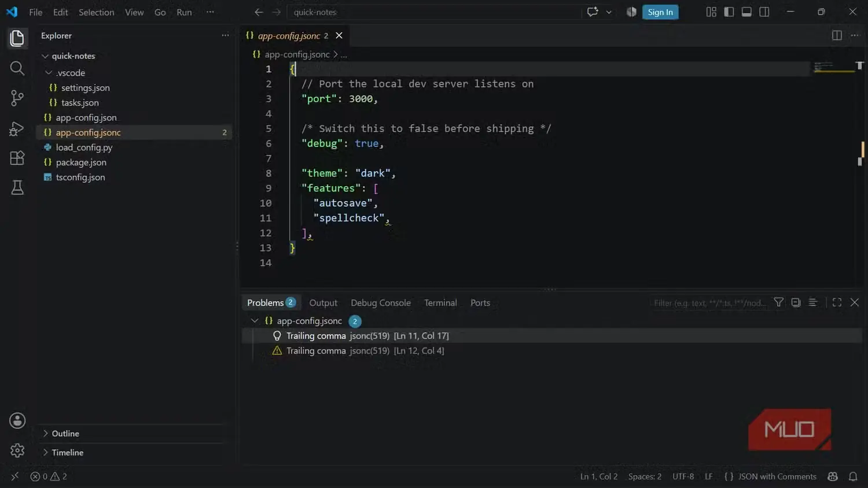Open tasks.json in the explorer
The height and width of the screenshot is (488, 868).
[x=80, y=103]
